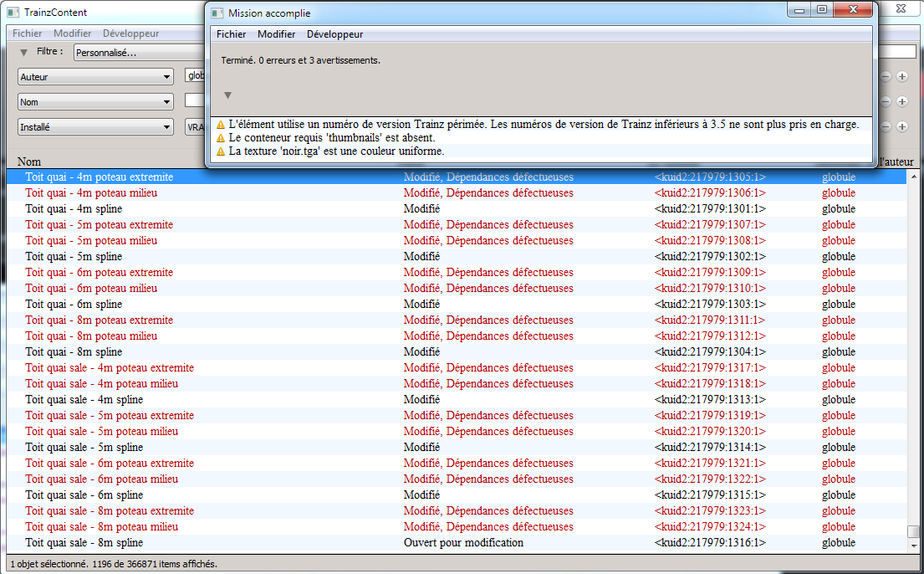Open the Installé filter criterion dropdown
The image size is (924, 574).
[95, 127]
